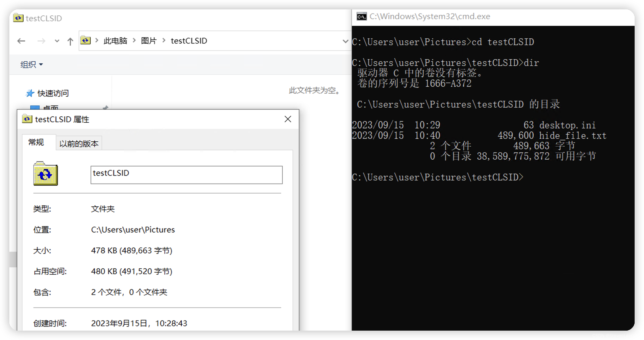Viewport: 644px width, 340px height.
Task: Click 图片 in breadcrumb path
Action: pos(149,41)
